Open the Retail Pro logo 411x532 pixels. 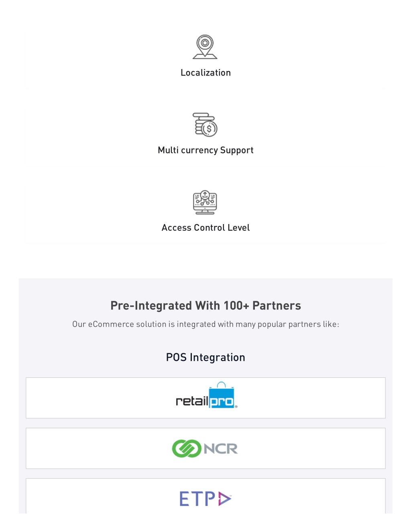pos(207,395)
